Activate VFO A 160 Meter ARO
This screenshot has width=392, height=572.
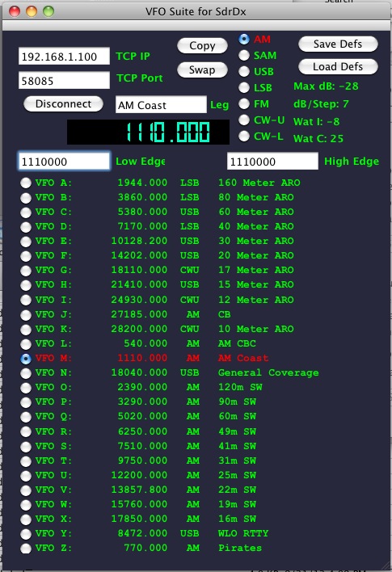26,183
